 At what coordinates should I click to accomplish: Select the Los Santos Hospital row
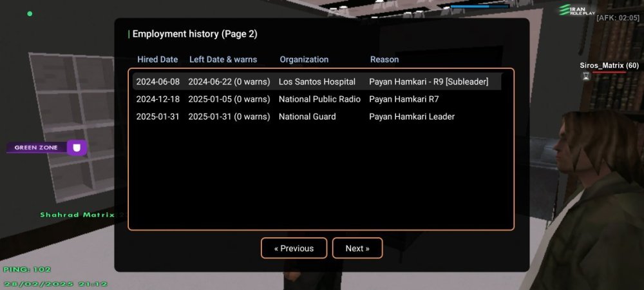[316, 82]
